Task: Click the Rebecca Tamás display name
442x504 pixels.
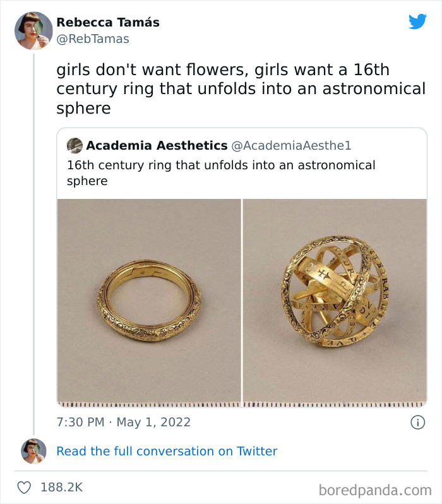Action: (108, 22)
